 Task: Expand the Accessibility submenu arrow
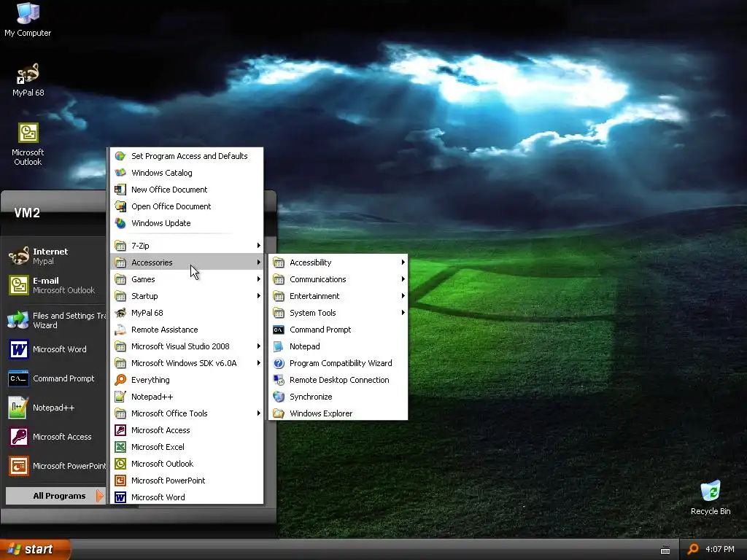point(403,262)
